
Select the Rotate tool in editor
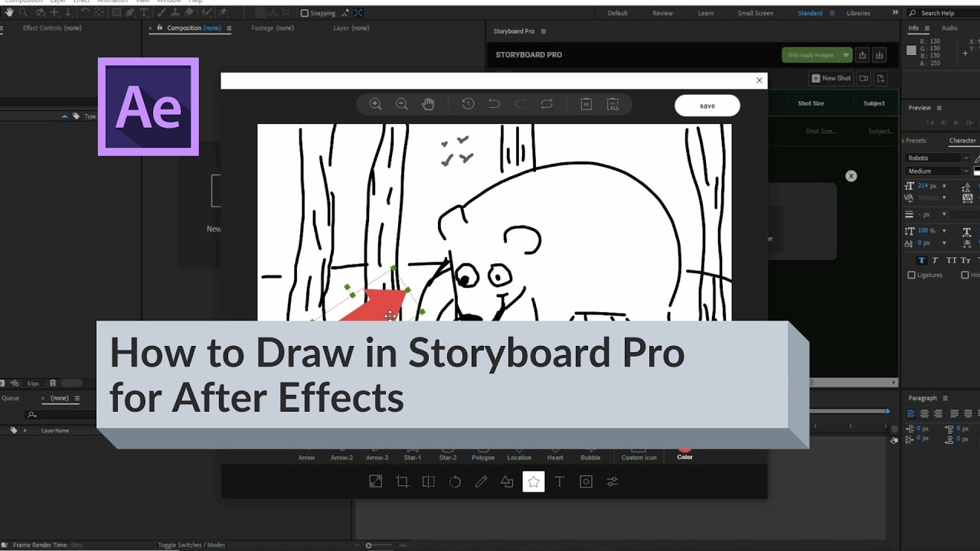pyautogui.click(x=455, y=481)
